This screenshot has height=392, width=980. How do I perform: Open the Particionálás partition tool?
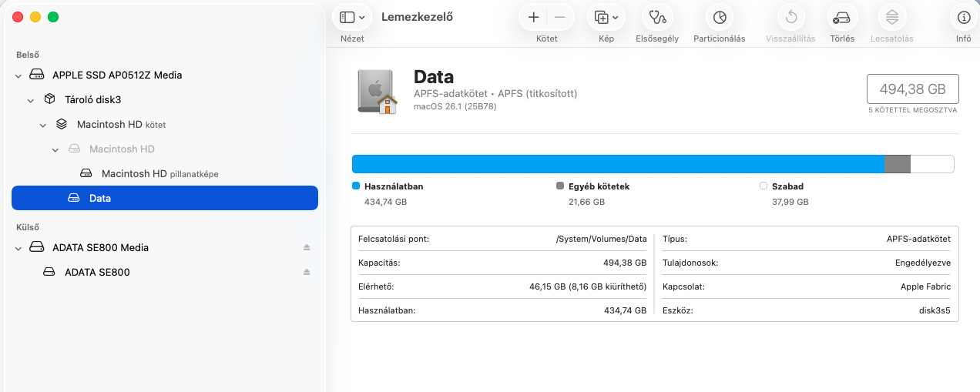[x=720, y=17]
